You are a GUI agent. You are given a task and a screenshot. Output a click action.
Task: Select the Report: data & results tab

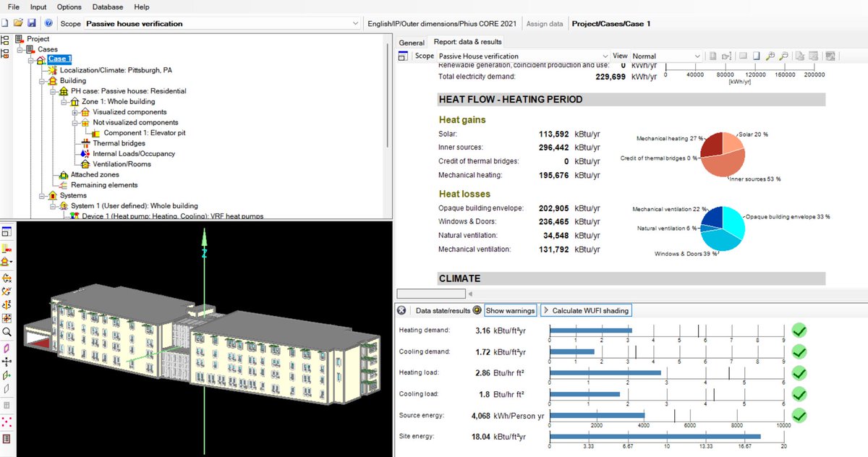click(x=467, y=42)
